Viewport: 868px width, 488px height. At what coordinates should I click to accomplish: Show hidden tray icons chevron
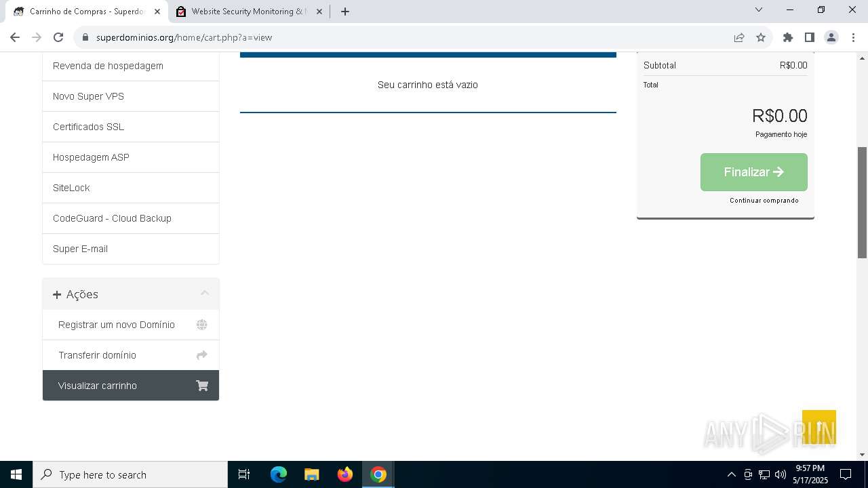pos(731,474)
